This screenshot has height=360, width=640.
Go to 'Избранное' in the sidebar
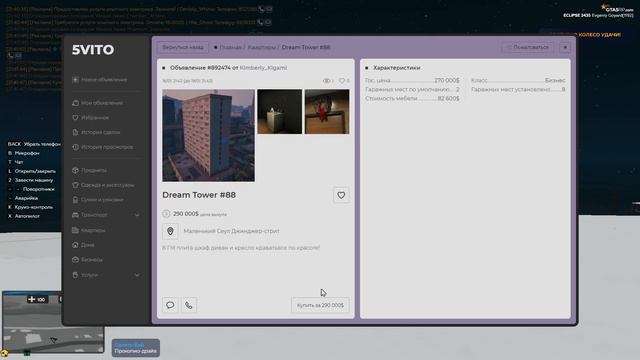91,118
